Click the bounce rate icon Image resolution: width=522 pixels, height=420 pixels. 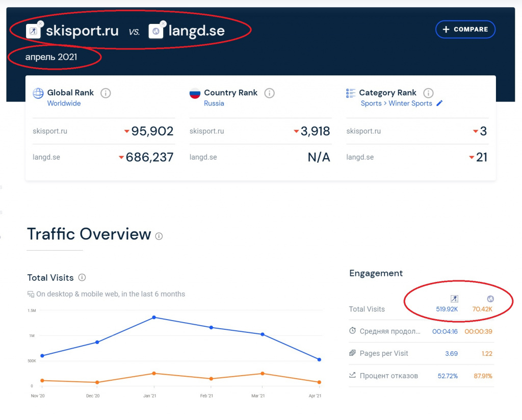pos(352,375)
